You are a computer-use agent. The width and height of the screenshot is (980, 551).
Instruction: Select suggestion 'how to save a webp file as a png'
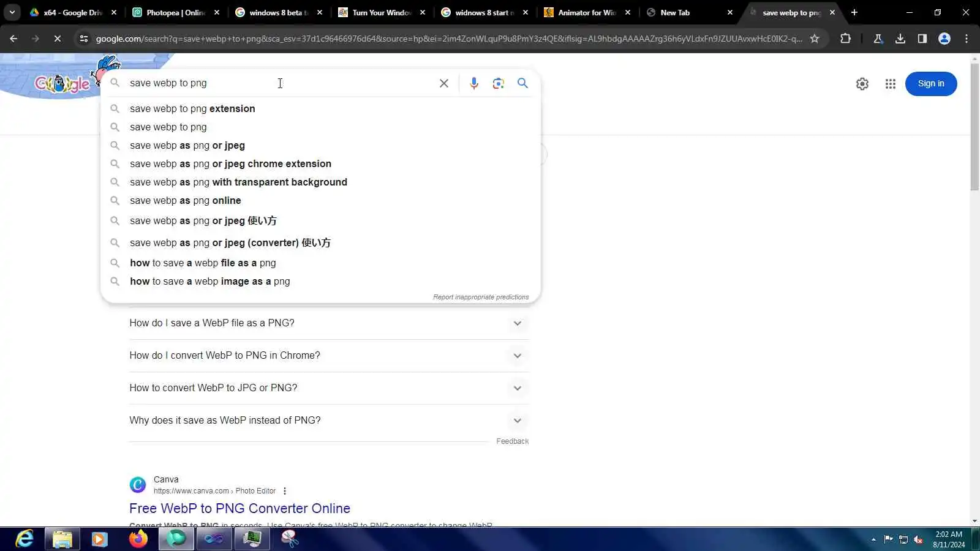click(x=320, y=263)
